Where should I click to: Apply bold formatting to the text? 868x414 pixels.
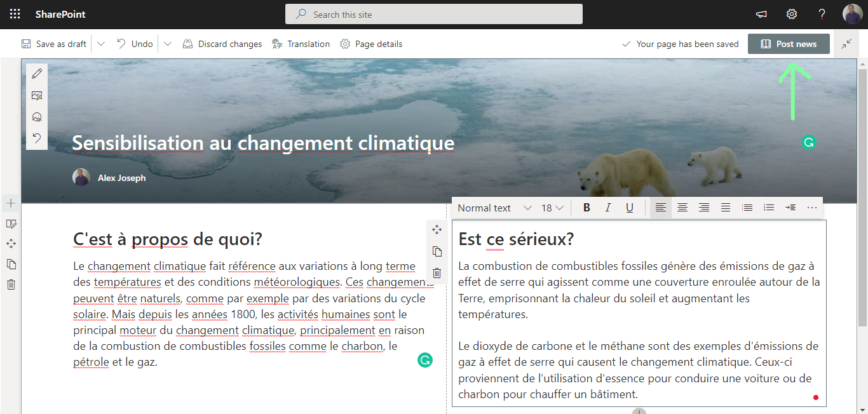587,208
